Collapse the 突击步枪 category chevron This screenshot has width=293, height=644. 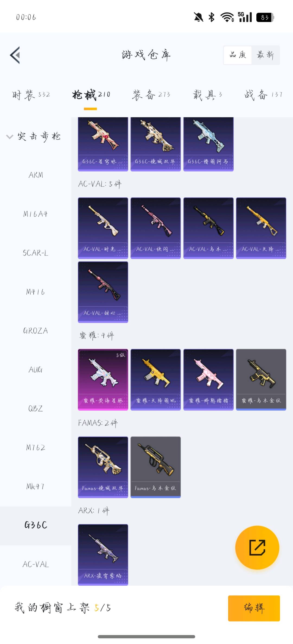10,136
